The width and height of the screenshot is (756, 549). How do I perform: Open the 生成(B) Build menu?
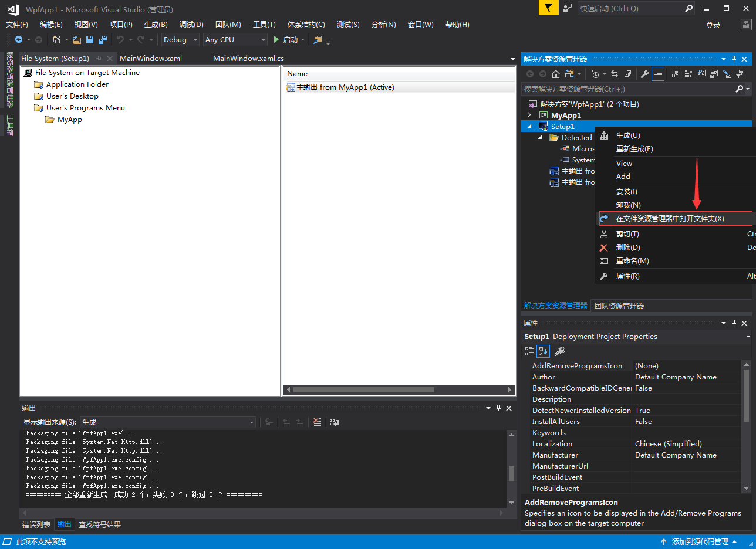tap(156, 24)
